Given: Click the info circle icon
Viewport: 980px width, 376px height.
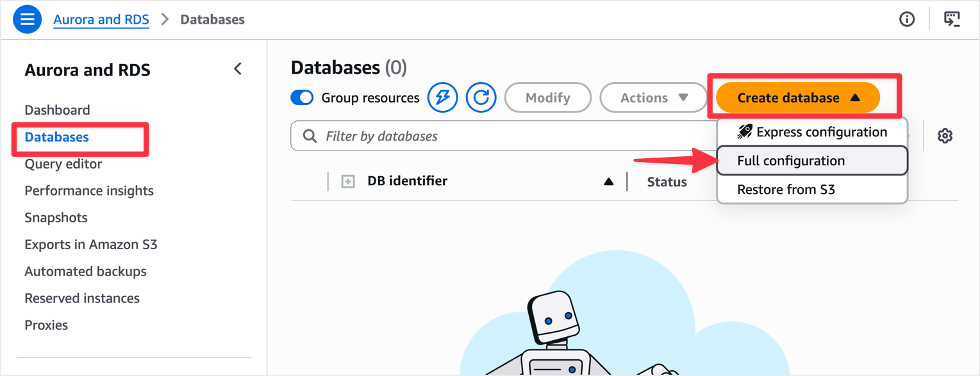Looking at the screenshot, I should click(906, 19).
